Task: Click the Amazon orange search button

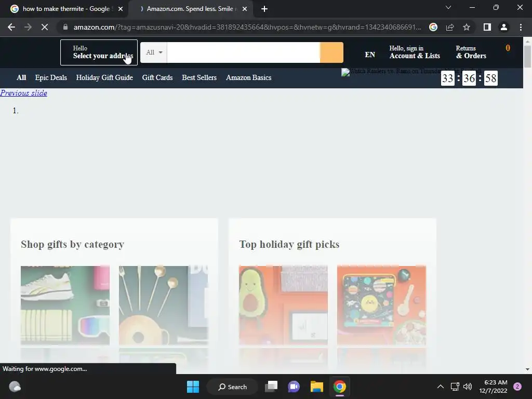Action: click(331, 52)
